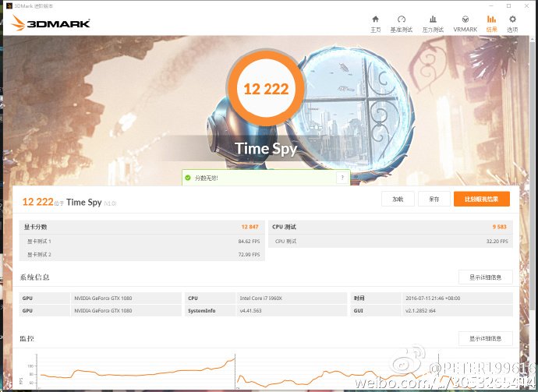Click the 12 222 score circle
Image resolution: width=538 pixels, height=392 pixels.
266,89
